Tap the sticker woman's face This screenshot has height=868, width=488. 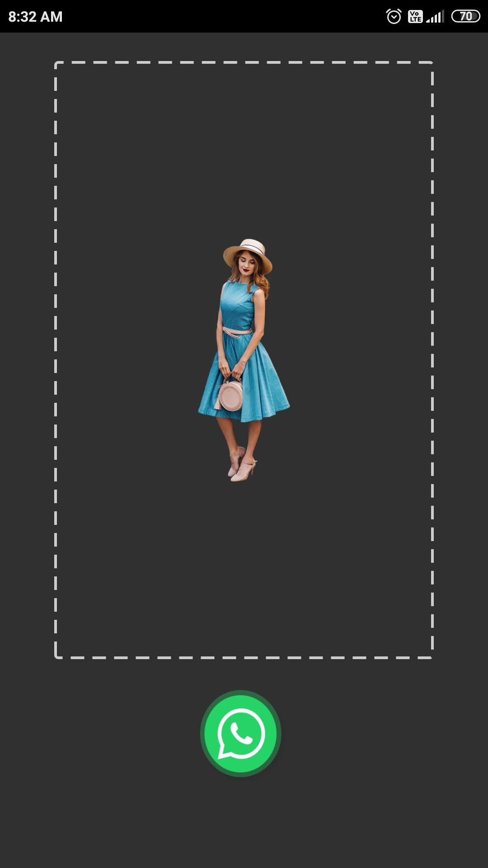pyautogui.click(x=246, y=265)
